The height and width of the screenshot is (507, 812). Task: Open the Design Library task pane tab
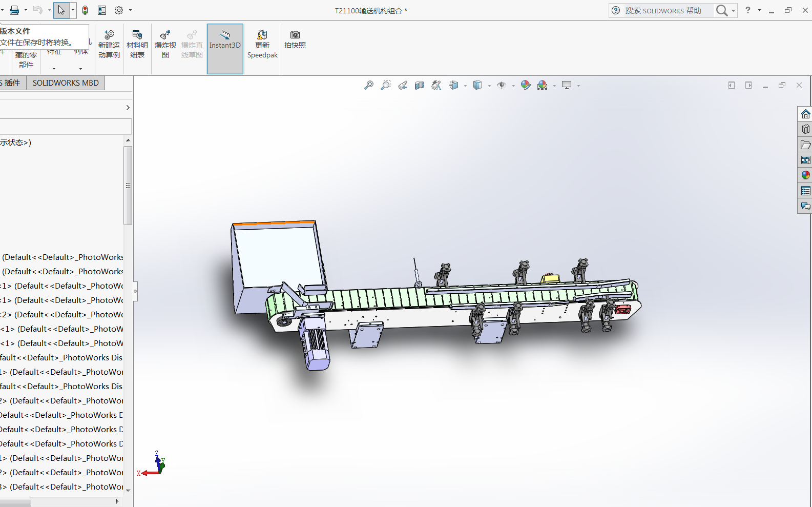805,129
